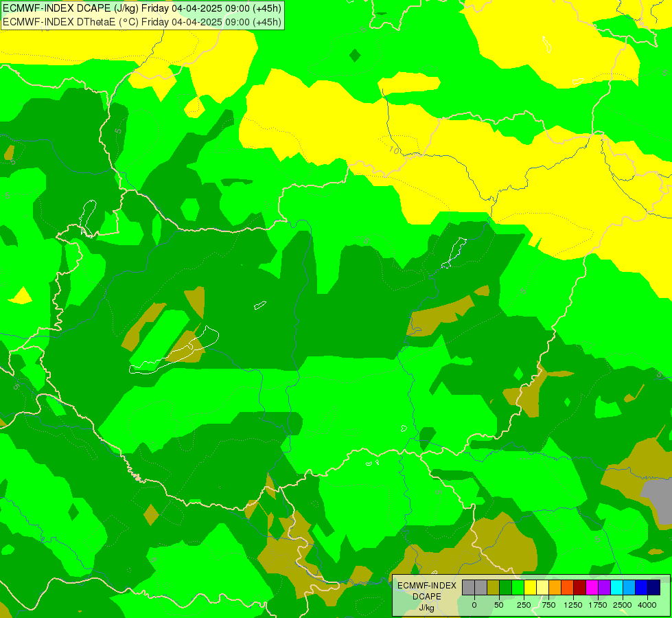Viewport: 672px width, 618px height.
Task: Select the olive legend swatch
Action: click(494, 587)
